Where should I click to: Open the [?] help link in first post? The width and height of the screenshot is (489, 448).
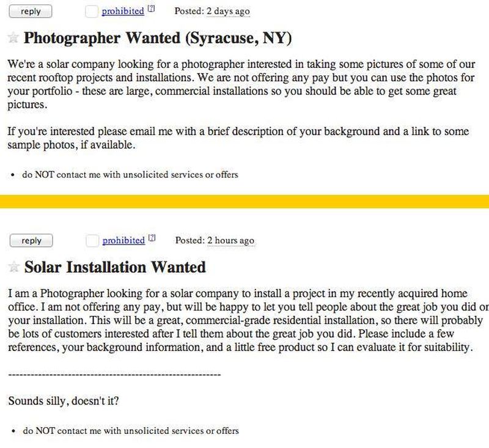151,9
